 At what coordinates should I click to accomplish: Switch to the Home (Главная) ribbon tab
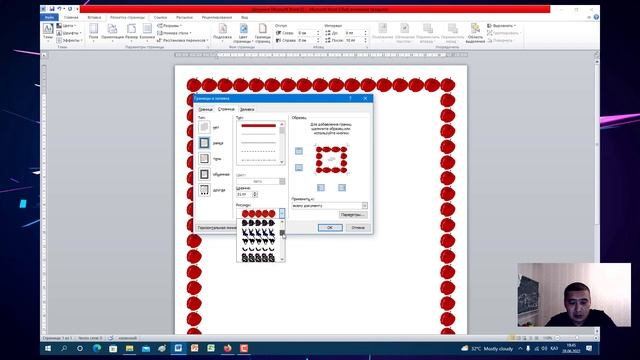coord(71,18)
